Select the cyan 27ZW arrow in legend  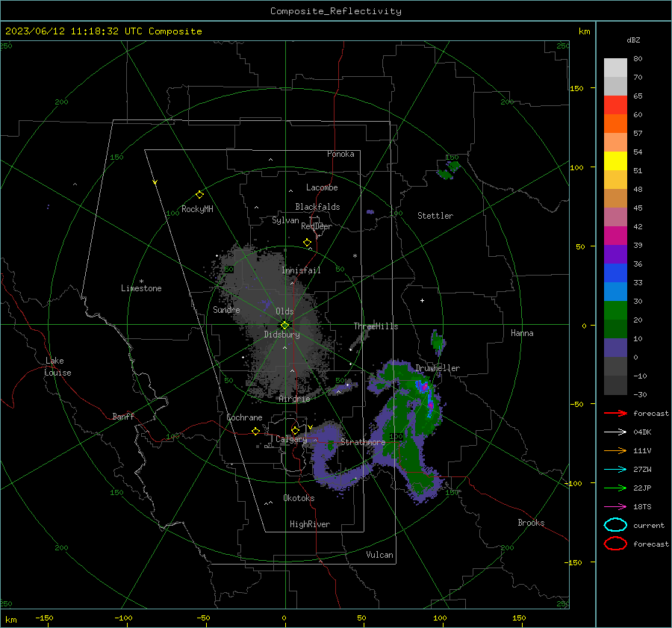616,470
